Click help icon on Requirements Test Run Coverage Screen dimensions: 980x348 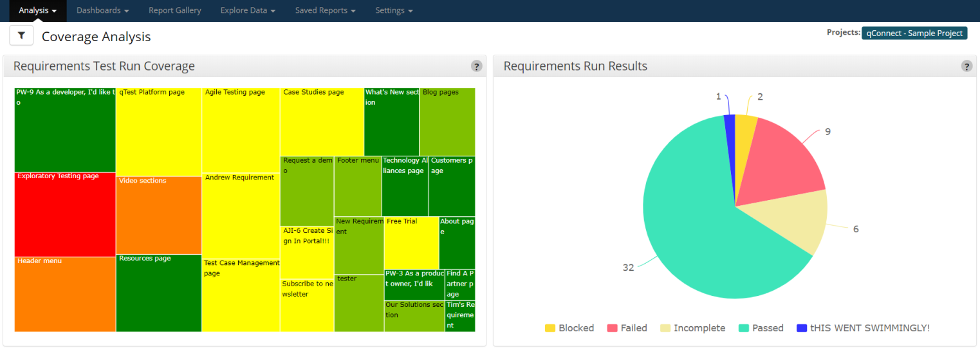pos(476,66)
